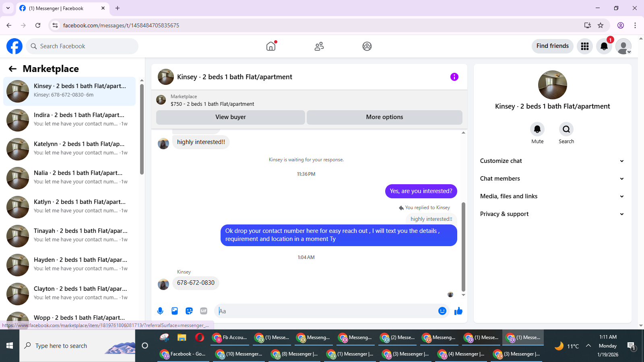This screenshot has width=644, height=362.
Task: Click the More options button
Action: 384,117
